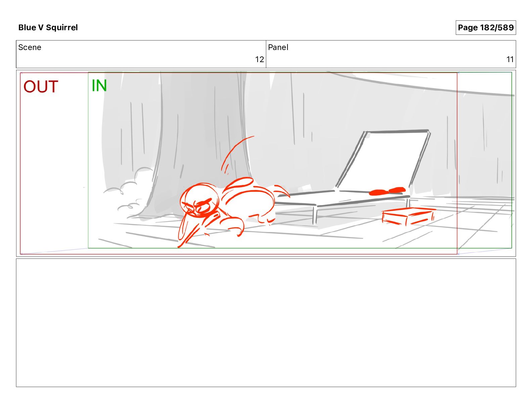Click the 'Panel' label
This screenshot has height=411, width=532.
click(278, 47)
